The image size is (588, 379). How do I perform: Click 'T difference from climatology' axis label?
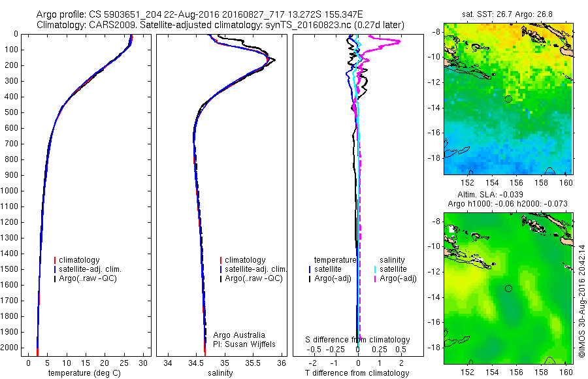click(357, 373)
